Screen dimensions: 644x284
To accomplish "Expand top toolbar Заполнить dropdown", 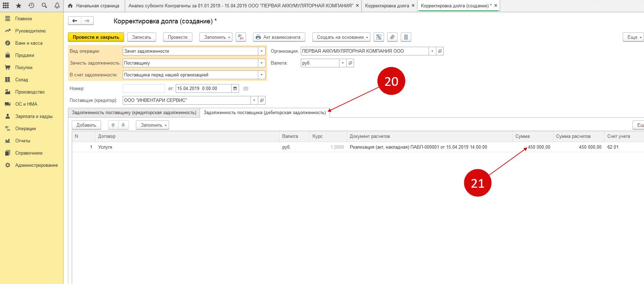I will coord(216,37).
